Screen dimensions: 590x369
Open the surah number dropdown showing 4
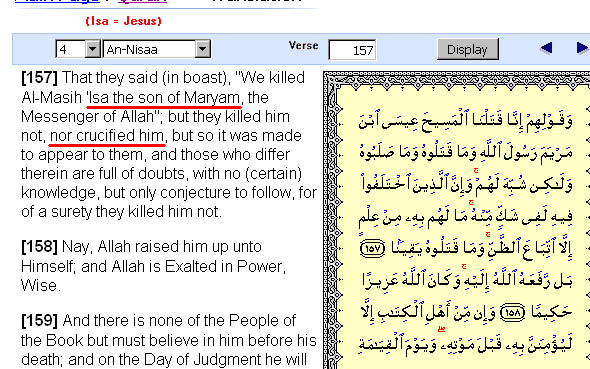pos(78,49)
